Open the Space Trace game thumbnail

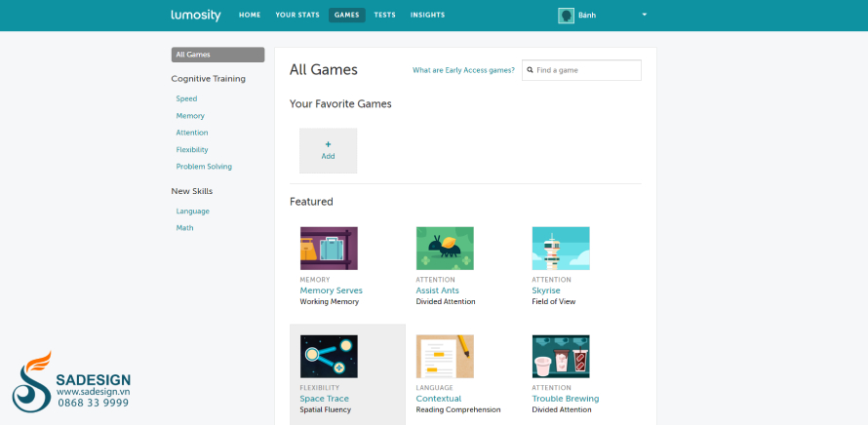329,357
